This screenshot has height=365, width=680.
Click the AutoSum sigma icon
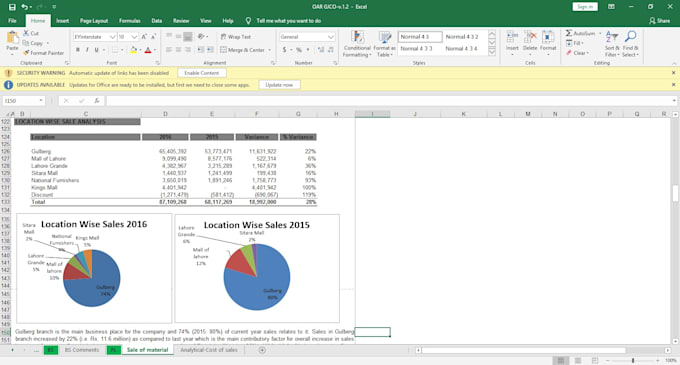click(x=569, y=33)
